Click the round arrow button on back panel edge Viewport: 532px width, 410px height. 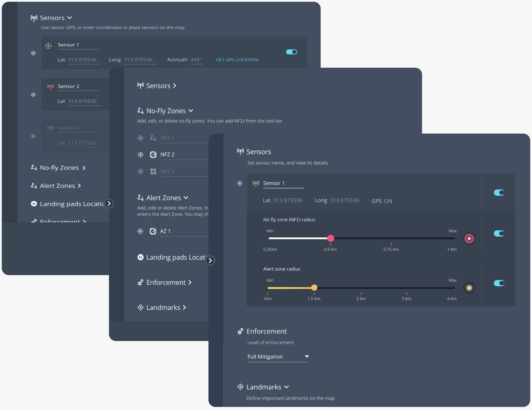(x=109, y=203)
